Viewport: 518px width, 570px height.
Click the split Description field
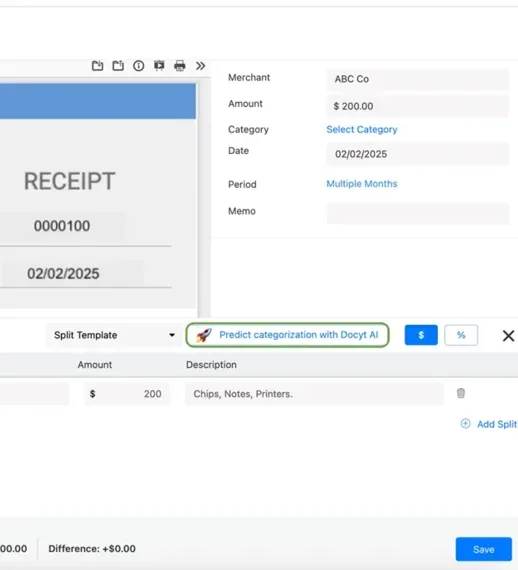click(x=314, y=394)
